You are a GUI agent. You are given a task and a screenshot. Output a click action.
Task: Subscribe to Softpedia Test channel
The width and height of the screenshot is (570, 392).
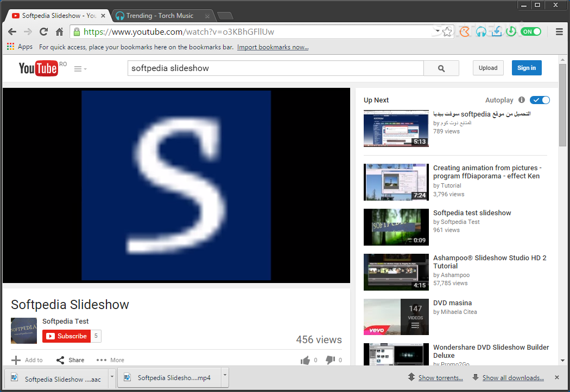pyautogui.click(x=67, y=336)
